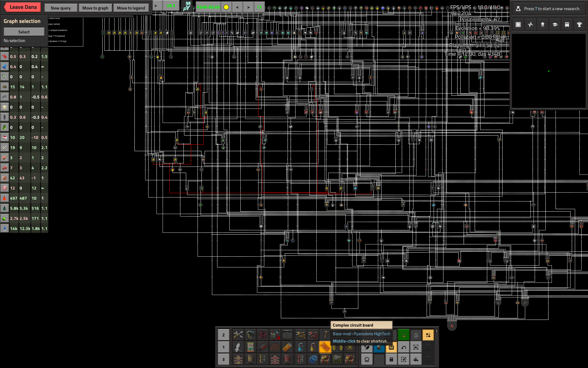This screenshot has height=368, width=588.
Task: Open the blueprint selection frame shortcut icon
Action: 518,25
